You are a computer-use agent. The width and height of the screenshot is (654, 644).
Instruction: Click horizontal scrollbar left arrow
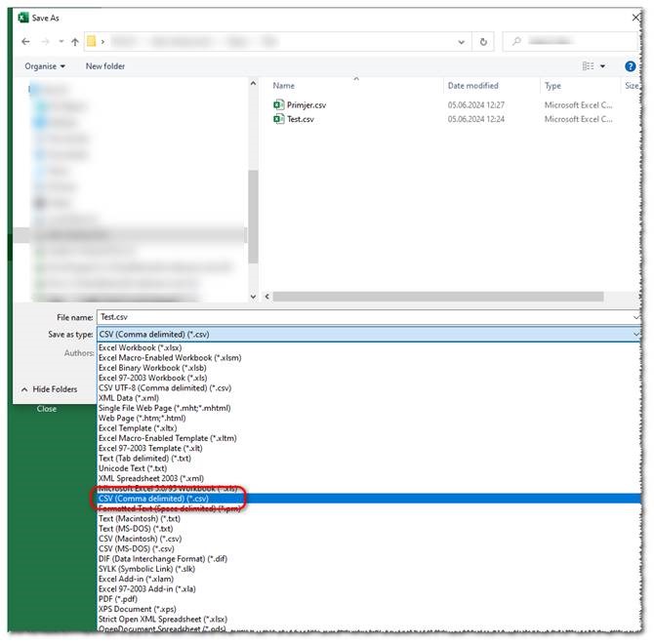coord(267,297)
